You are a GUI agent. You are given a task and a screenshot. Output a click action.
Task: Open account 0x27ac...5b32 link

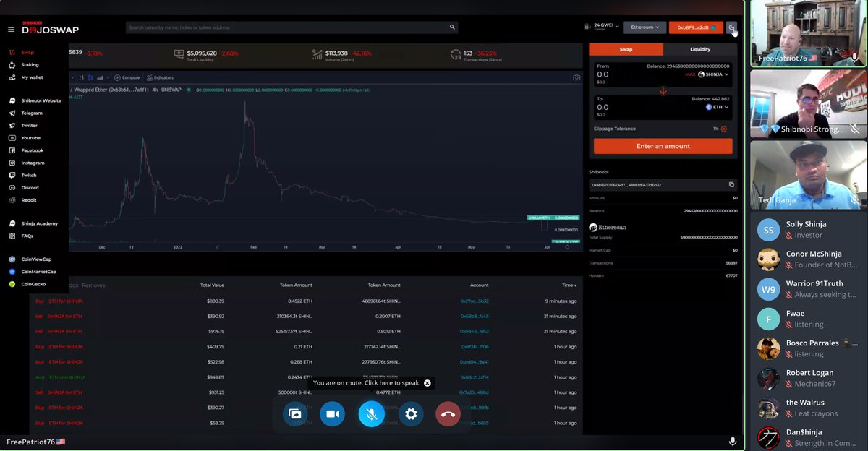474,301
